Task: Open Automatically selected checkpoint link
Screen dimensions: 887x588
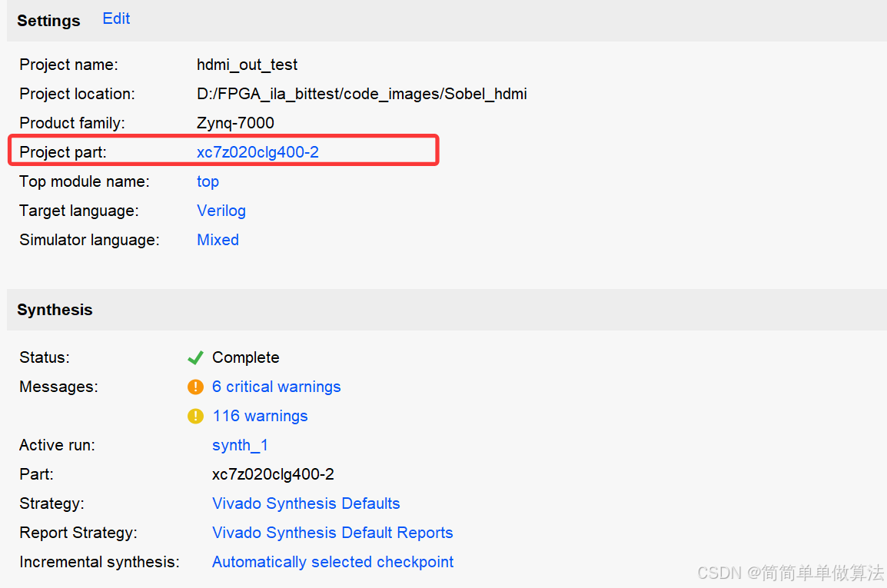Action: pos(333,562)
